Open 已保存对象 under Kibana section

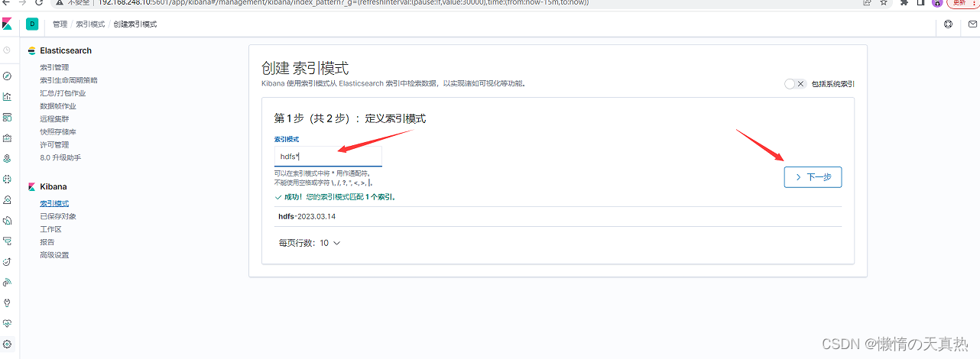pyautogui.click(x=58, y=216)
